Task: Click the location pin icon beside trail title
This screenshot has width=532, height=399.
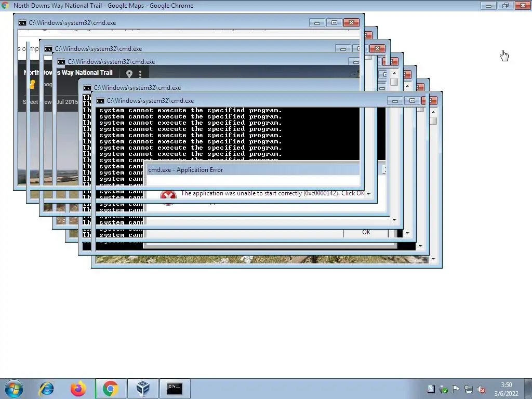Action: pos(129,74)
